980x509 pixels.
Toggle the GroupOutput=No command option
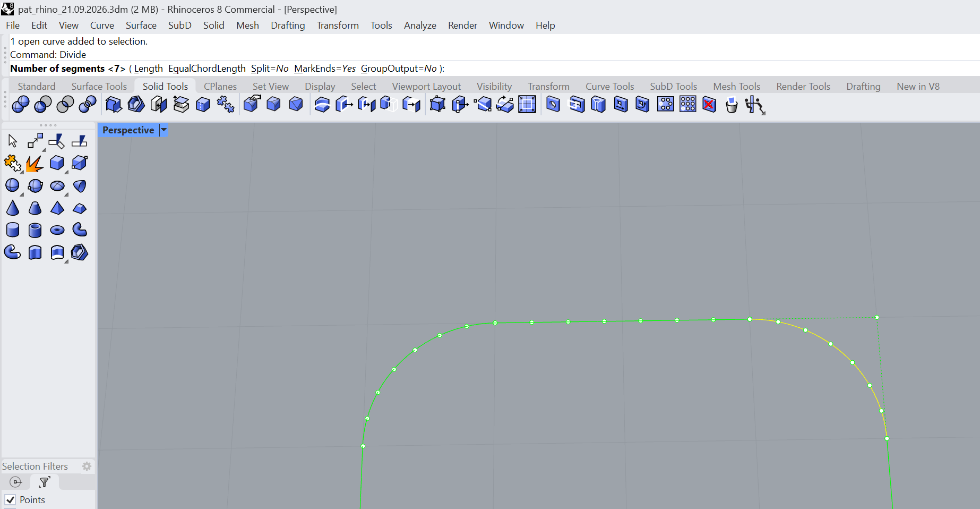pos(399,69)
